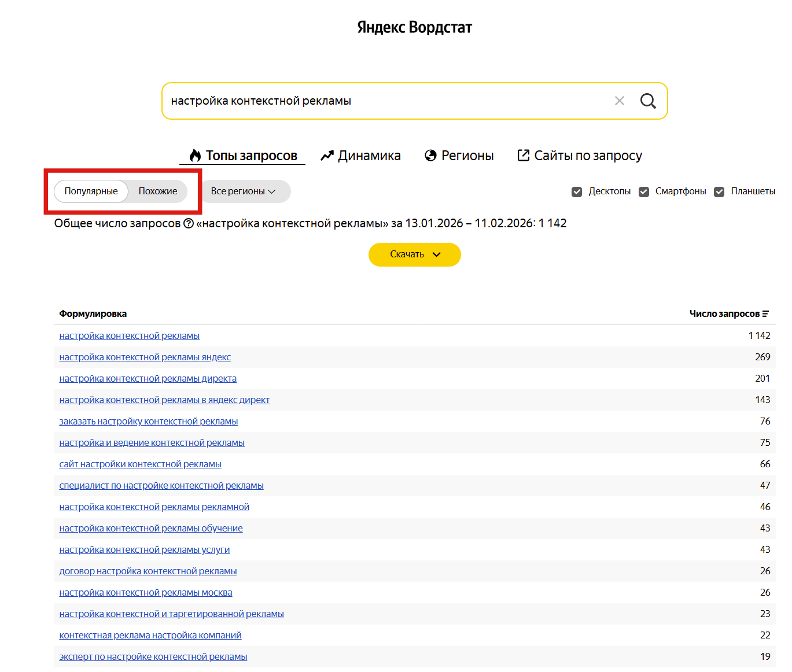This screenshot has width=792, height=672.
Task: Disable the Планшеты checkbox
Action: point(719,192)
